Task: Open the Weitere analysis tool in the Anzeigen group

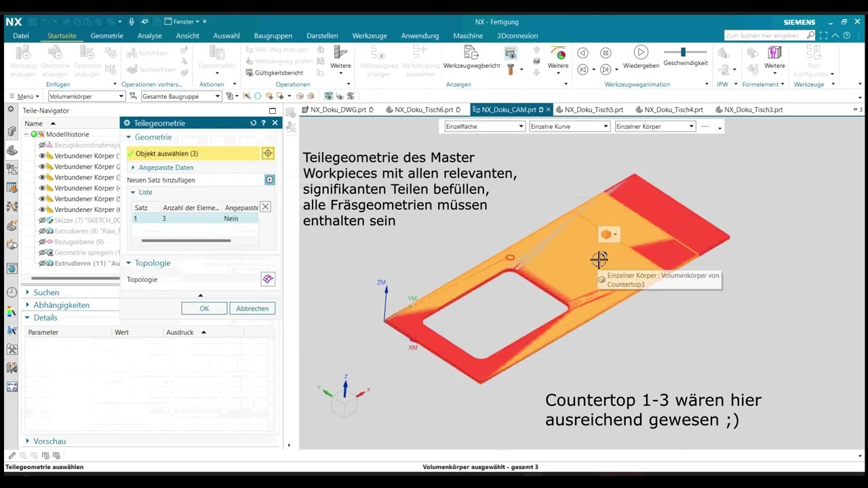Action: coord(558,57)
